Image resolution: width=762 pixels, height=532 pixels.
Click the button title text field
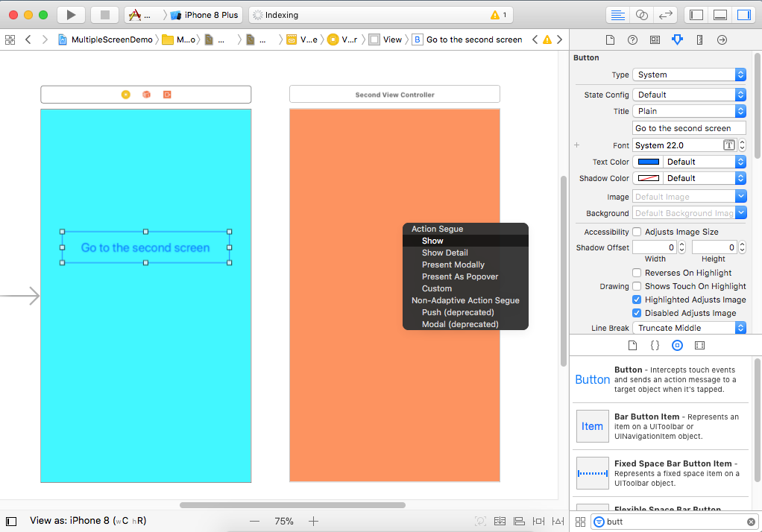pyautogui.click(x=689, y=128)
